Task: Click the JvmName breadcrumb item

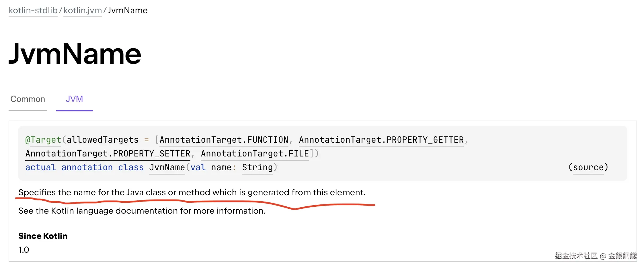Action: [127, 10]
